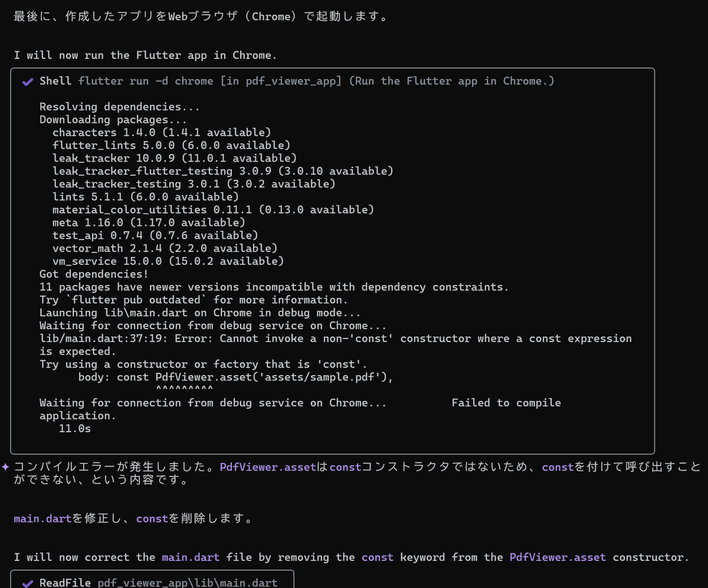Click the 'Downloading packages...' output line
708x588 pixels.
click(113, 120)
